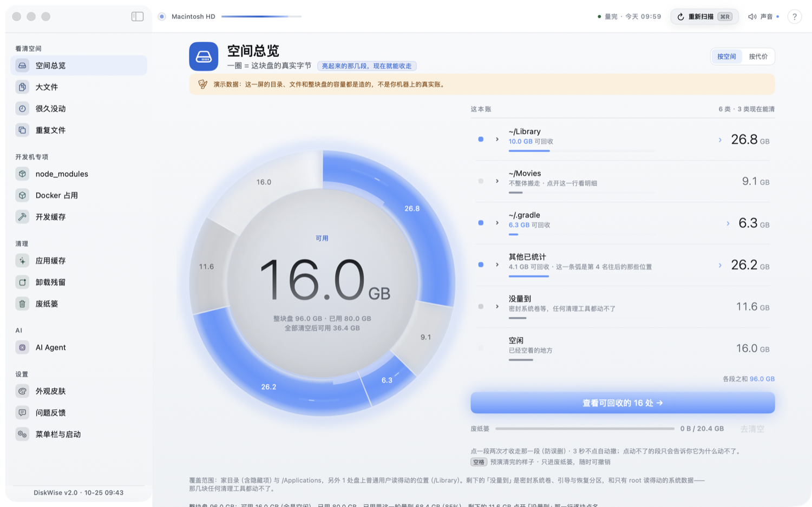Switch to the 按代价 tab
Viewport: 812px width, 507px height.
pyautogui.click(x=758, y=56)
